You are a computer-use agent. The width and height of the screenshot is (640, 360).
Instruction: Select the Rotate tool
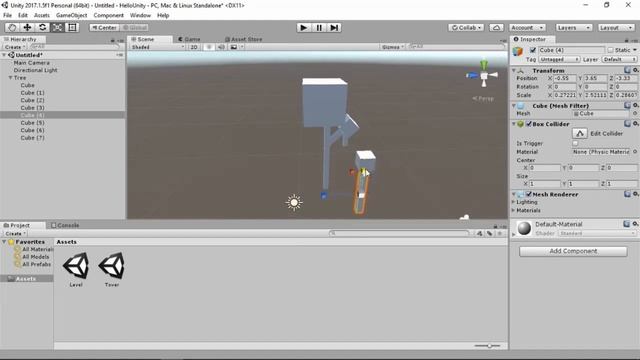42,27
